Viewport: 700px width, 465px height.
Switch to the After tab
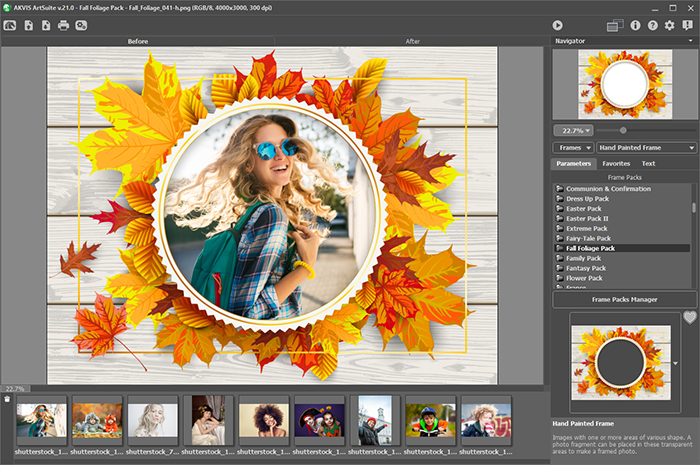click(x=412, y=41)
